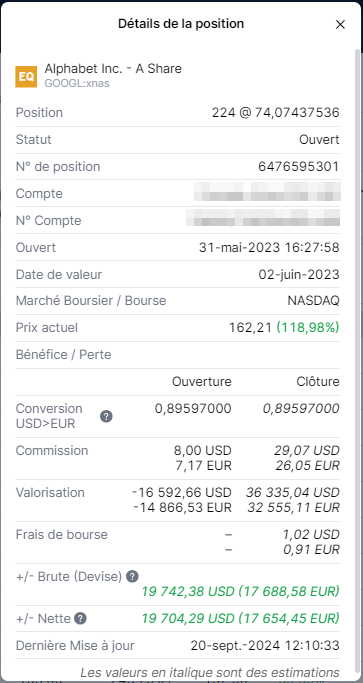The width and height of the screenshot is (363, 683).
Task: Click the NASDAQ exchange value
Action: click(x=313, y=301)
